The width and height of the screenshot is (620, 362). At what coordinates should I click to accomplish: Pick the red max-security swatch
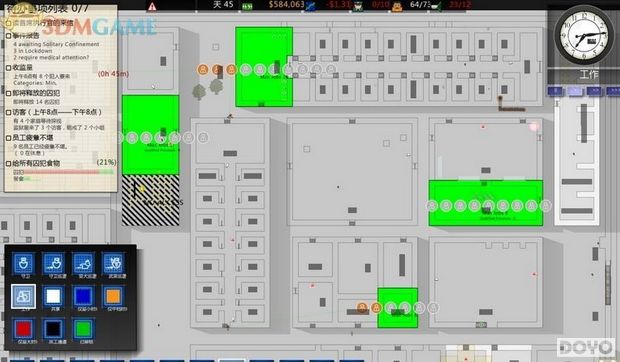[x=24, y=329]
